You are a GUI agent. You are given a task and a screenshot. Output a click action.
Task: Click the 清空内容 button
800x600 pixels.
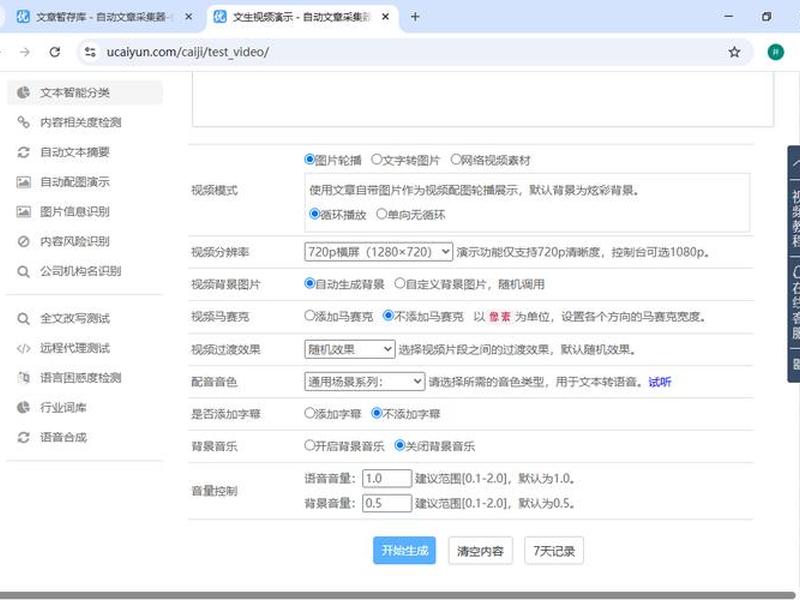coord(480,551)
